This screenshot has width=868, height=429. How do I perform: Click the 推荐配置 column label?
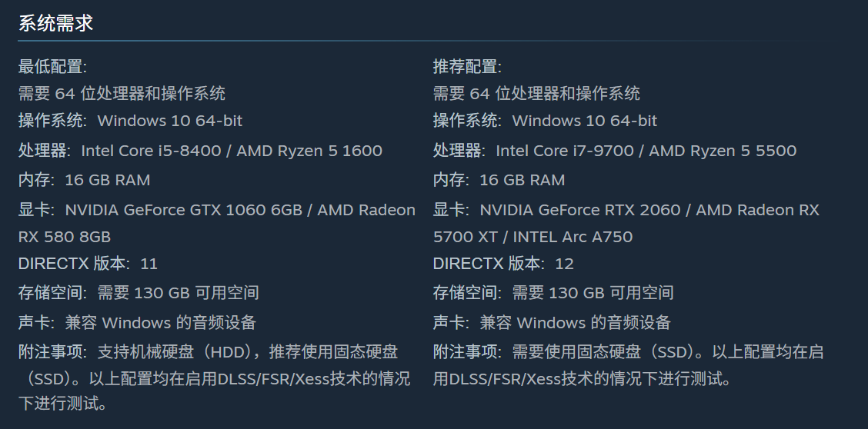click(467, 67)
